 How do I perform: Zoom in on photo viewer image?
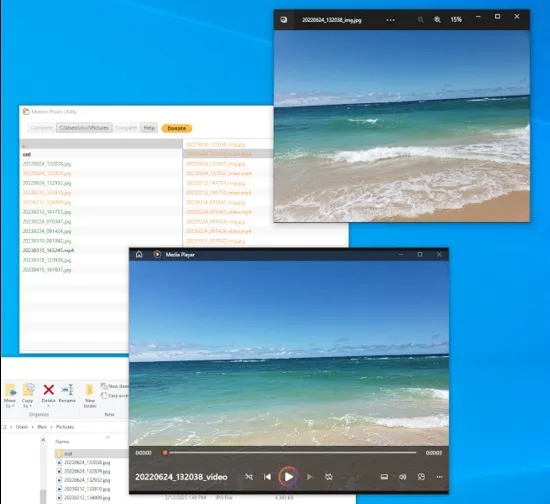[x=437, y=20]
